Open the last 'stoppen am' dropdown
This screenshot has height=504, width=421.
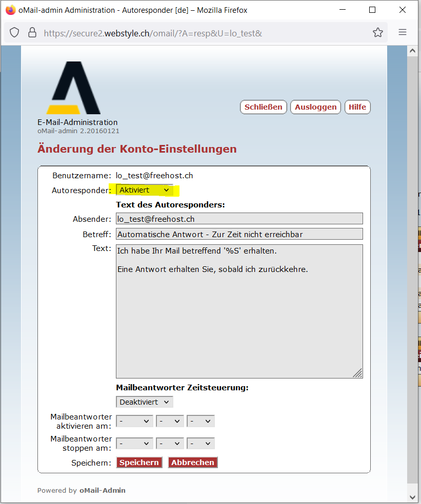point(201,444)
